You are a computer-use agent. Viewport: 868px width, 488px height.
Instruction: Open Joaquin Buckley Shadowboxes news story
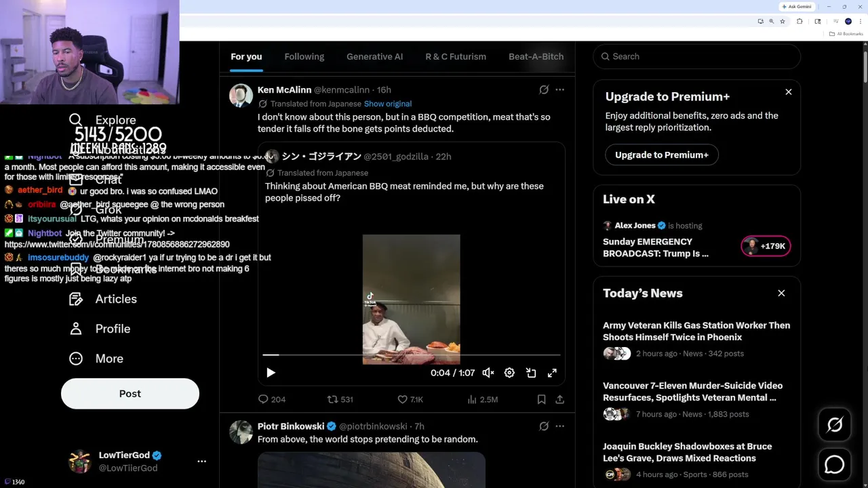(x=688, y=452)
